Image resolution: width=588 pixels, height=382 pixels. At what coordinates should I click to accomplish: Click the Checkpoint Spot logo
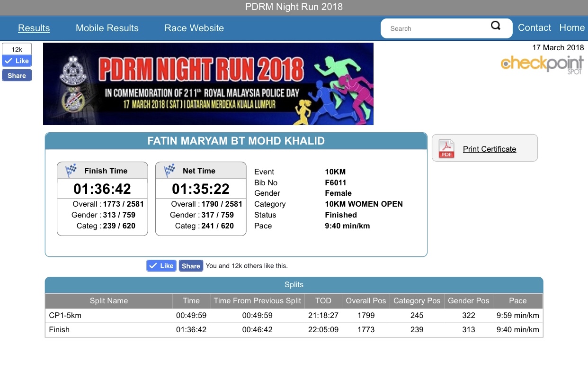[x=542, y=64]
